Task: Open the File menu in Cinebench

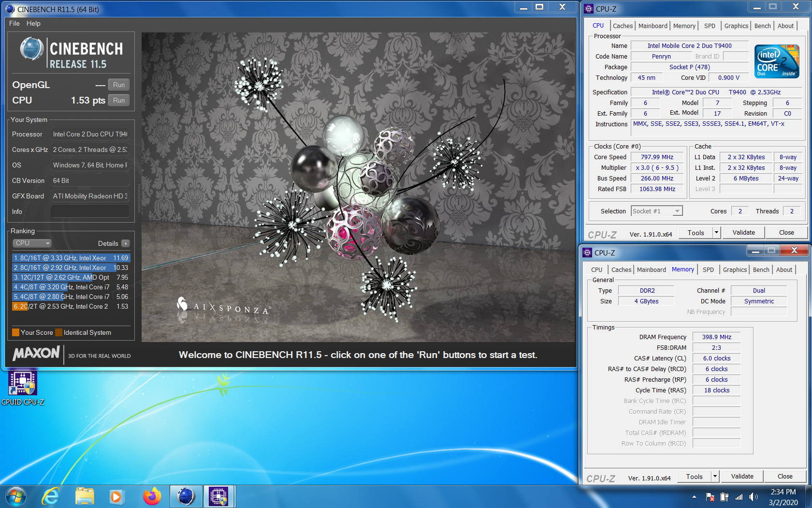Action: tap(14, 23)
